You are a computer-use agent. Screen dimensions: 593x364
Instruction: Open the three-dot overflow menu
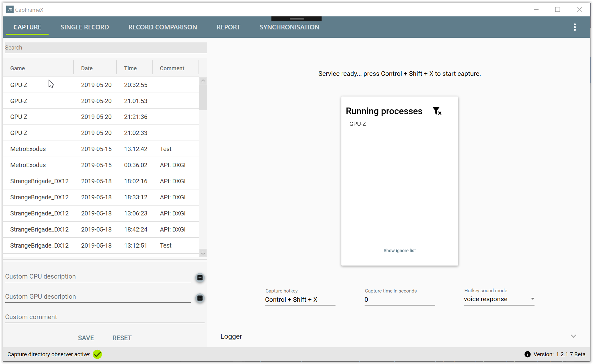(x=575, y=27)
